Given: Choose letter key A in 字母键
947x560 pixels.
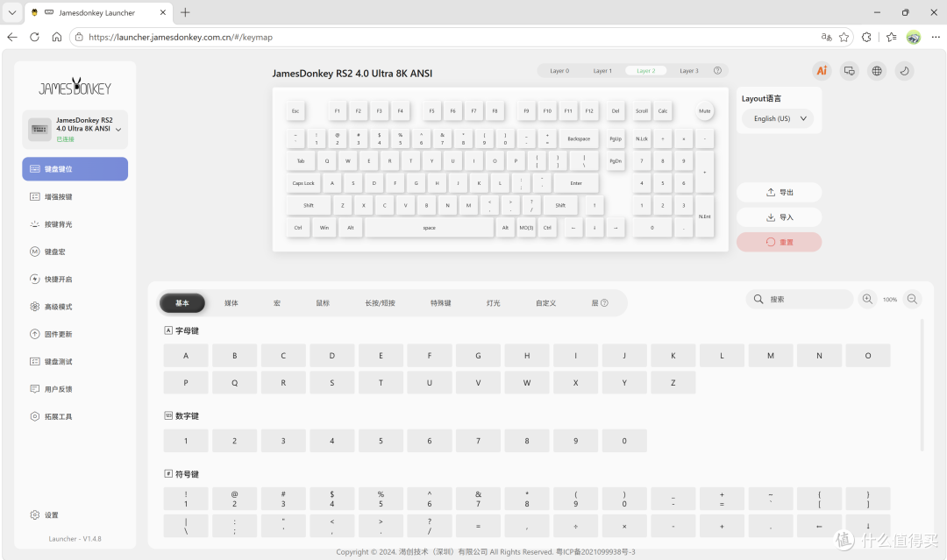Looking at the screenshot, I should point(186,356).
